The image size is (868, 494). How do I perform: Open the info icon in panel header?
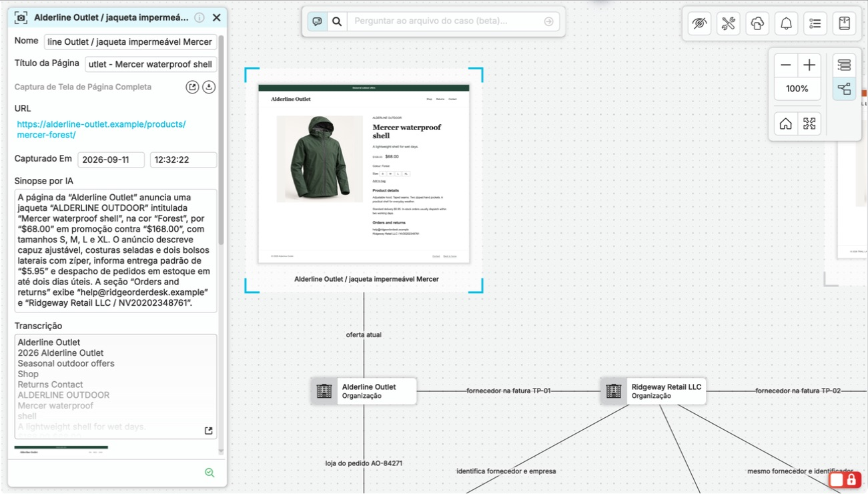[x=199, y=18]
